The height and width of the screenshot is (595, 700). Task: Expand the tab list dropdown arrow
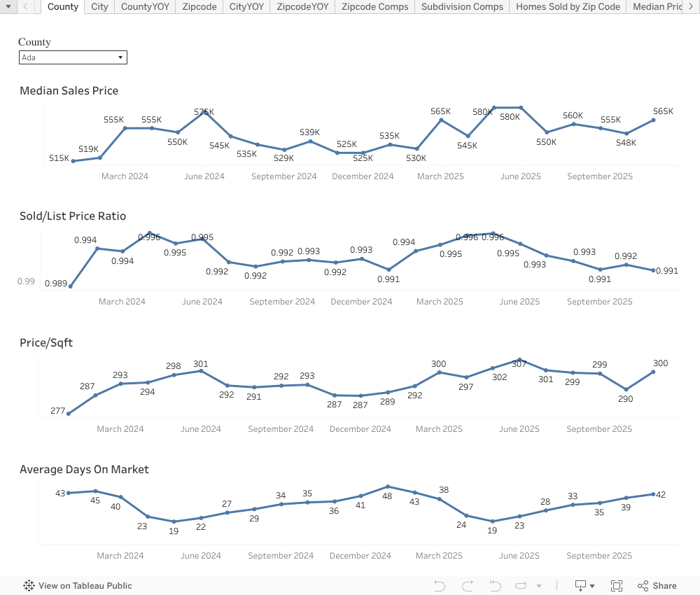(x=8, y=7)
